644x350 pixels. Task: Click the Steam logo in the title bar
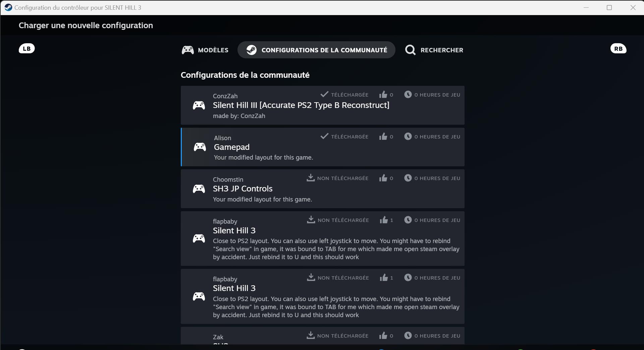[8, 7]
